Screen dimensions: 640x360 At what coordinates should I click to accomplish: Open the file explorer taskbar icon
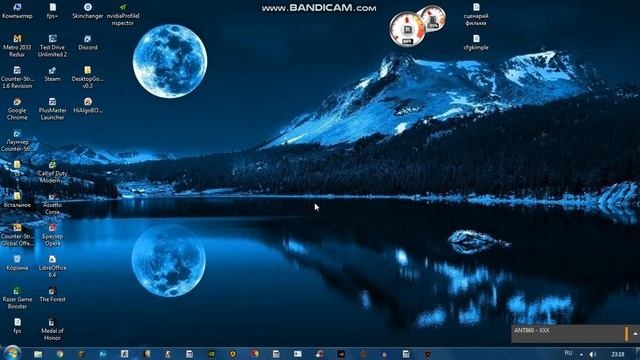(38, 354)
